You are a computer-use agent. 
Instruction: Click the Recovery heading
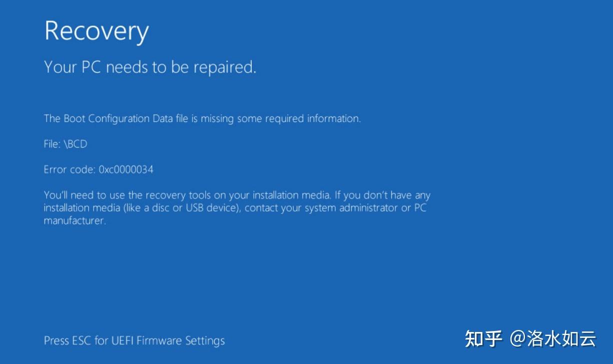coord(97,31)
